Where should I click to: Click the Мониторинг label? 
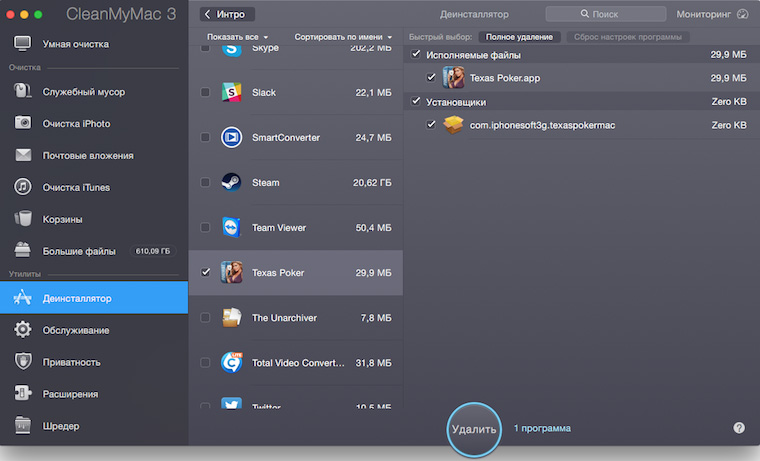703,14
